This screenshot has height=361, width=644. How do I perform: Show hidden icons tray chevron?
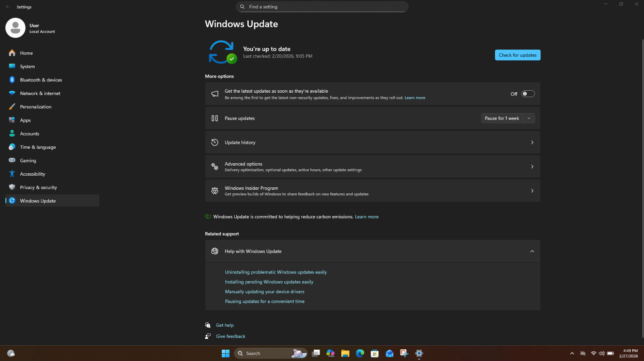572,353
